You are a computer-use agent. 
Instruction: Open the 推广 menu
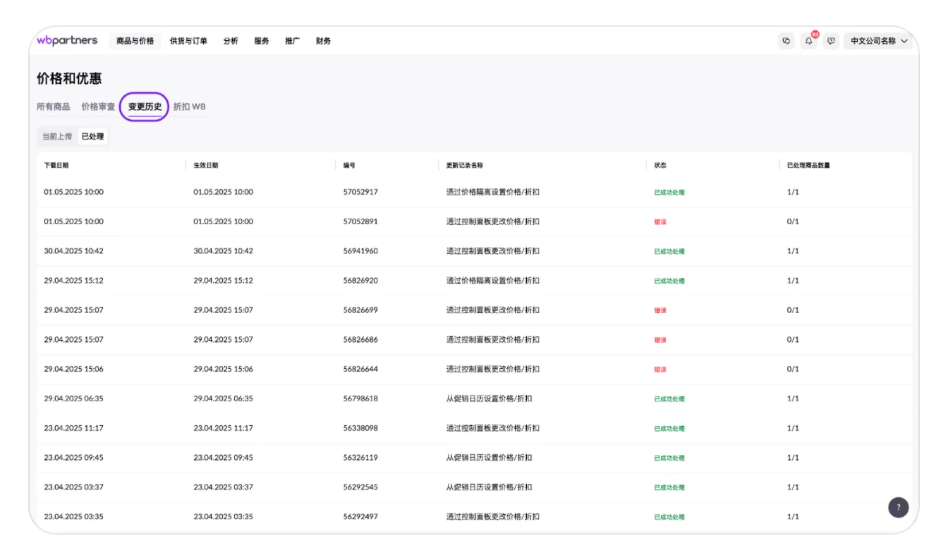tap(292, 41)
